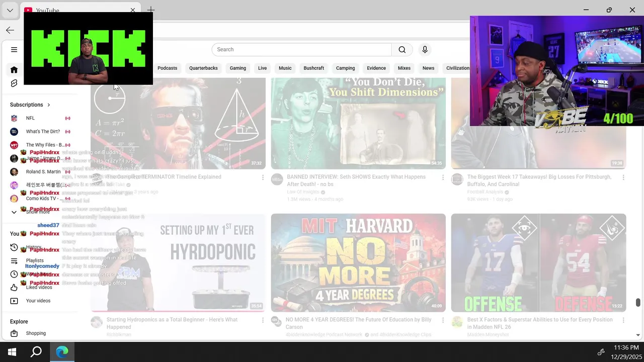Screen dimensions: 644x362
Task: Open the pen icon in system tray
Action: pos(601,352)
